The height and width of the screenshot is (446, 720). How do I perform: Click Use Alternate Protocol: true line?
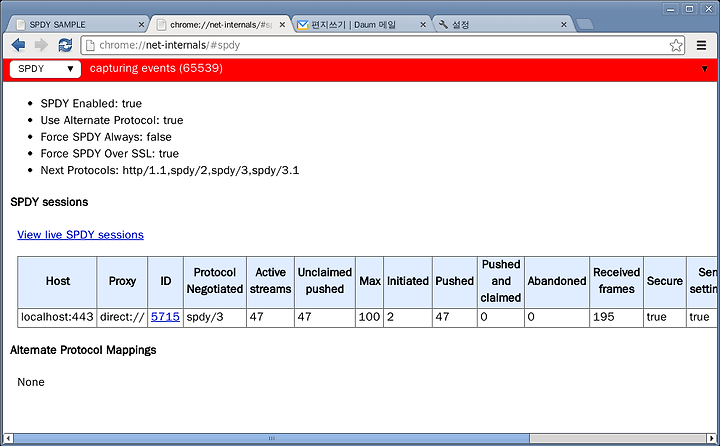coord(112,120)
